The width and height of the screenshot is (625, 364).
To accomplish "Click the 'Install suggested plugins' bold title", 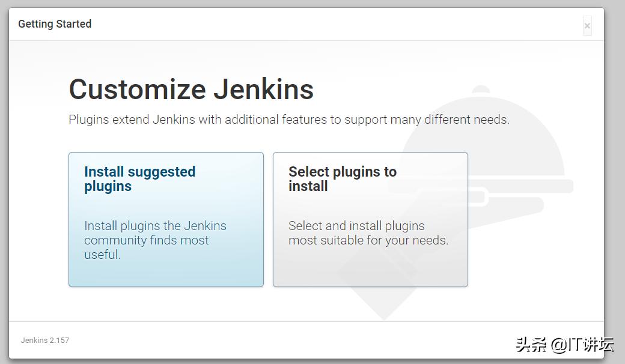I will [x=139, y=178].
